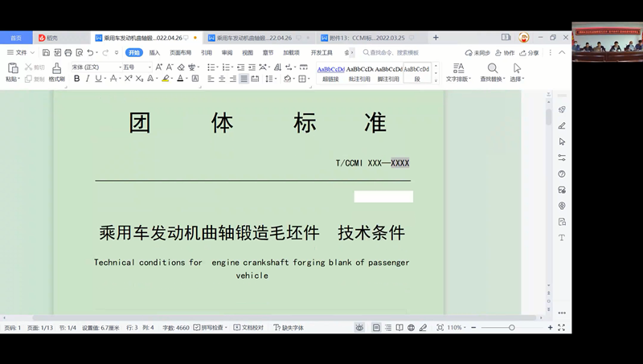Align text right
This screenshot has width=643, height=364.
(233, 79)
